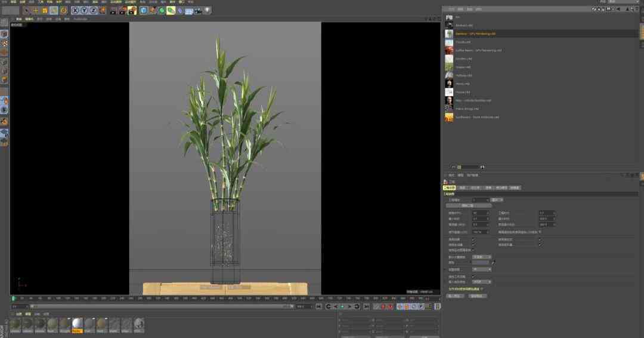Image resolution: width=644 pixels, height=338 pixels.
Task: Open Mode menu in attribute manager
Action: point(451,175)
